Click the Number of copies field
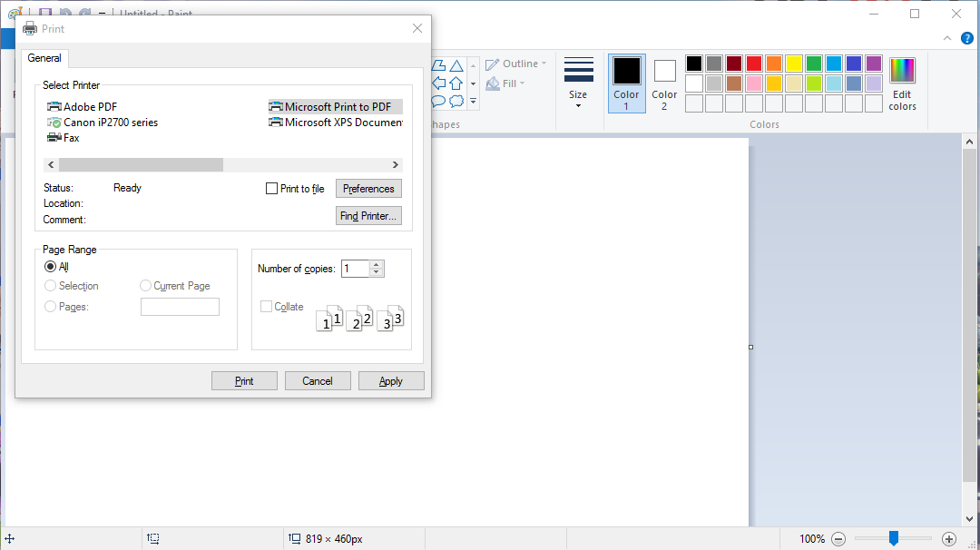Viewport: 980px width, 550px height. [356, 269]
